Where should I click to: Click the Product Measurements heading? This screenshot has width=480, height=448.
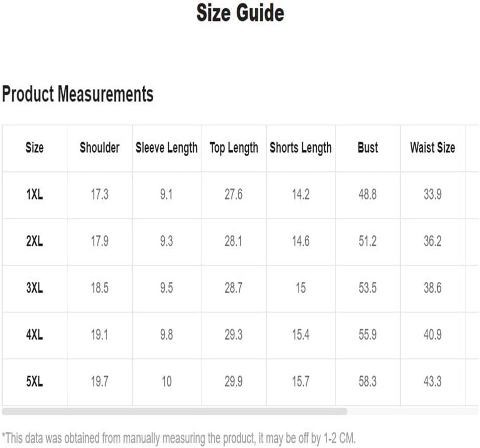click(x=78, y=94)
